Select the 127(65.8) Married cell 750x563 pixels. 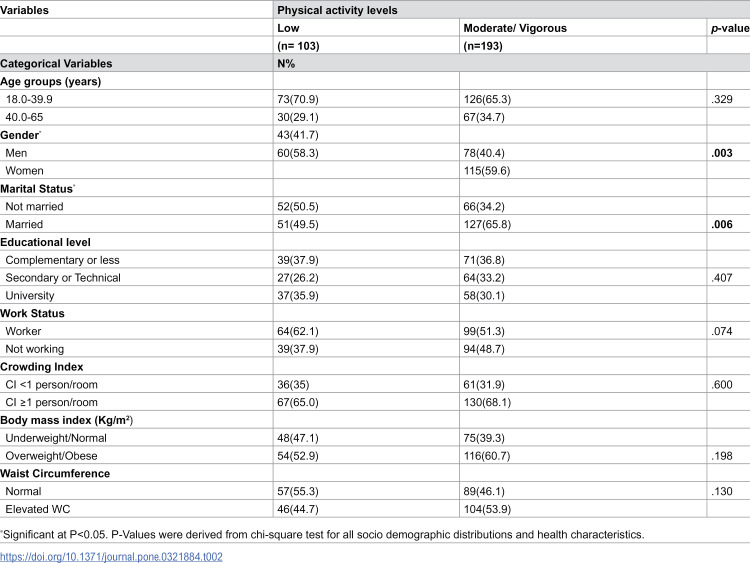click(x=487, y=224)
